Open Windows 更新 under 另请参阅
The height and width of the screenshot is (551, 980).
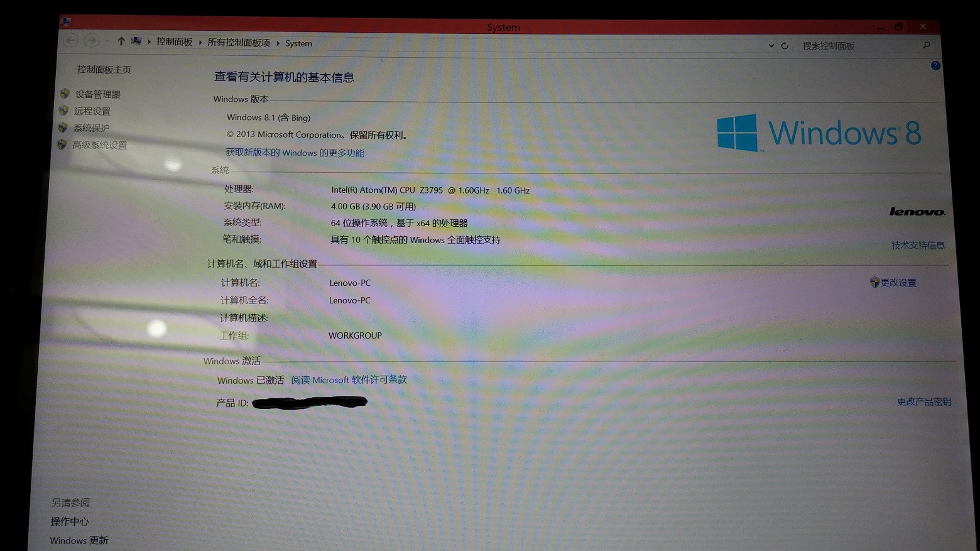[79, 540]
